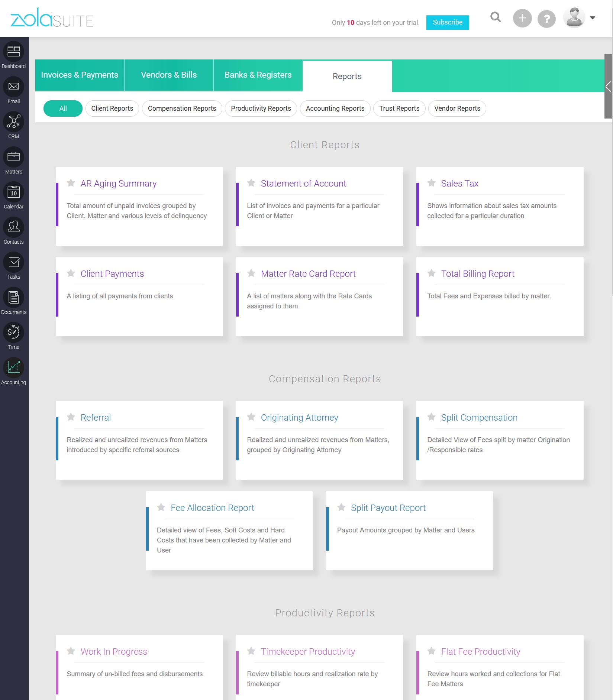613x700 pixels.
Task: Star the Sales Tax report
Action: pos(432,183)
